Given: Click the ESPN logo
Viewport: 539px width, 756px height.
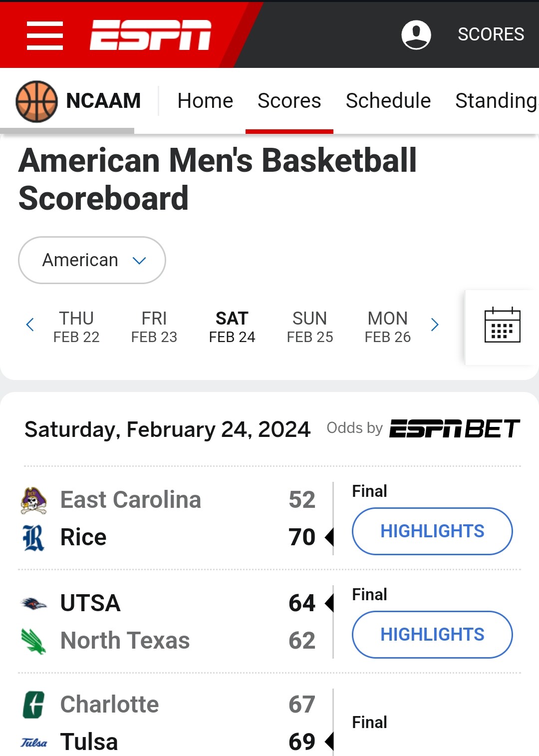Looking at the screenshot, I should click(150, 35).
